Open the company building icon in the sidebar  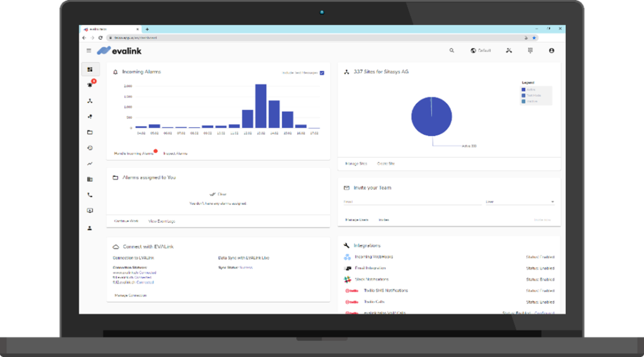(x=90, y=179)
